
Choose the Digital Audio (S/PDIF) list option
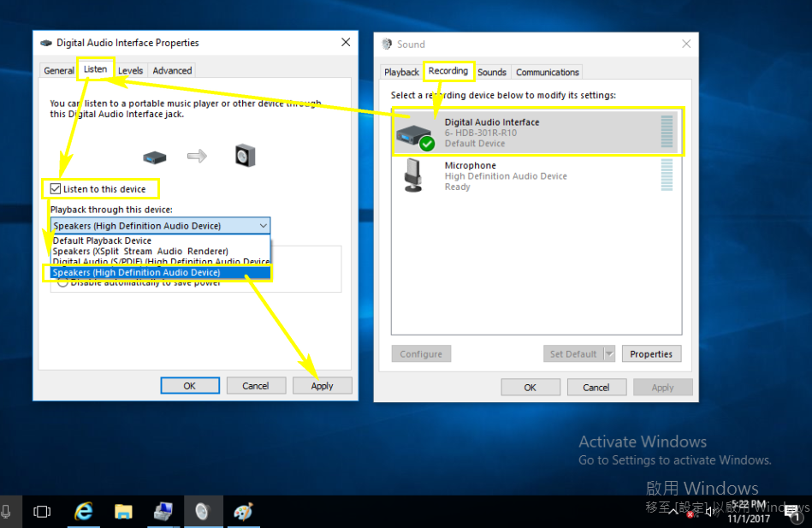[x=161, y=262]
